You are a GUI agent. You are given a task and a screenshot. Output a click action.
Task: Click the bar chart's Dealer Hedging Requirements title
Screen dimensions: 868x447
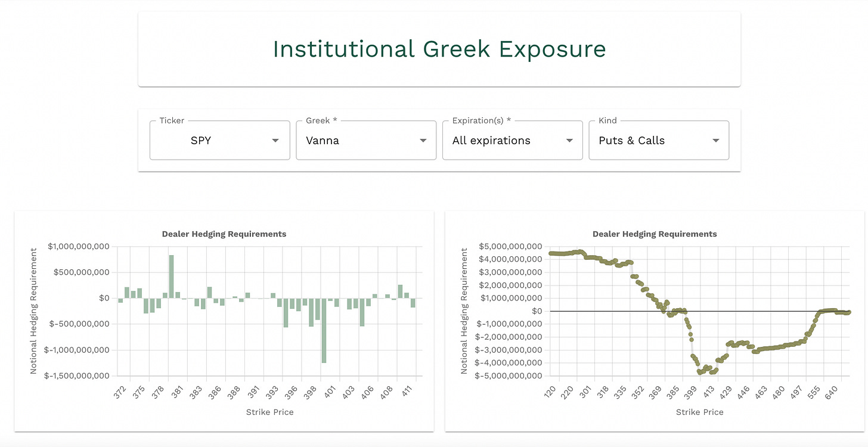224,234
